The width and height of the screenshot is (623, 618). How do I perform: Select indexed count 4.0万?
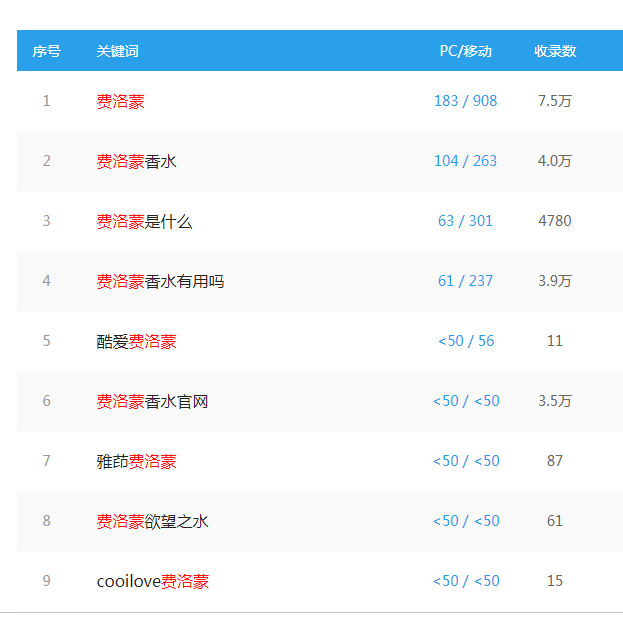(x=555, y=161)
